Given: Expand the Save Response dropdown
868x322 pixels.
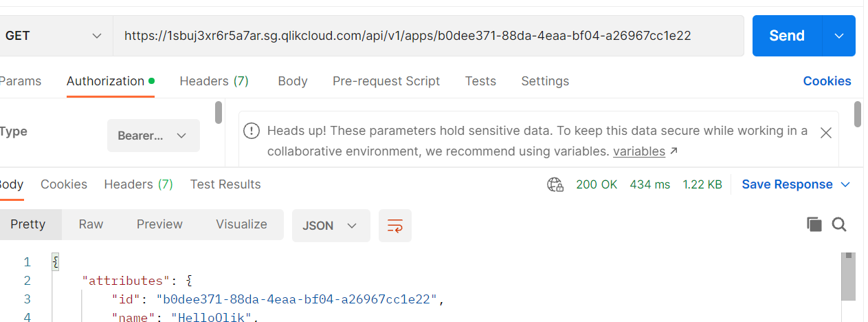Looking at the screenshot, I should (x=845, y=184).
